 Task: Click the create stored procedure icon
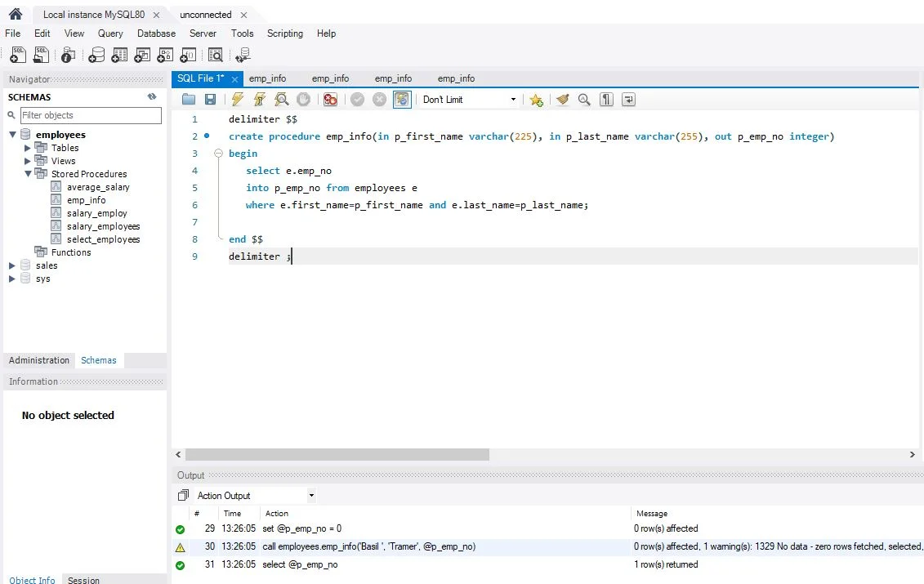166,56
